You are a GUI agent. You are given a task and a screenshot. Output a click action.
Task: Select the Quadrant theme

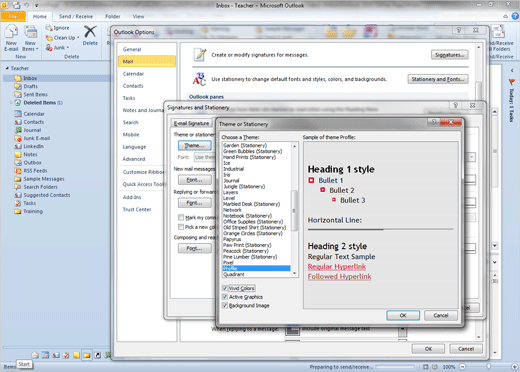pyautogui.click(x=256, y=274)
